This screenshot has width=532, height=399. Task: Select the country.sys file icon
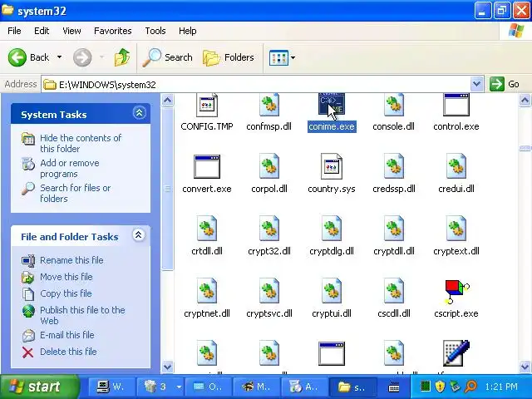click(332, 166)
